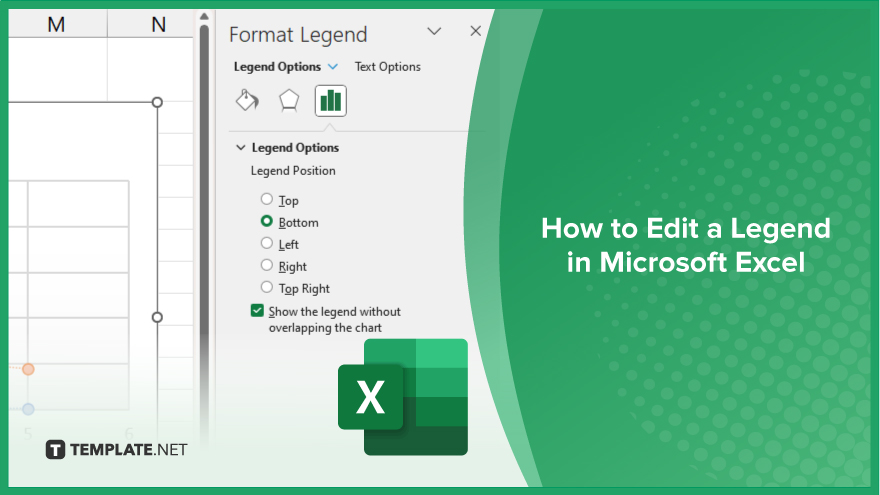Close the Format Legend pane
The width and height of the screenshot is (880, 495).
pyautogui.click(x=475, y=31)
